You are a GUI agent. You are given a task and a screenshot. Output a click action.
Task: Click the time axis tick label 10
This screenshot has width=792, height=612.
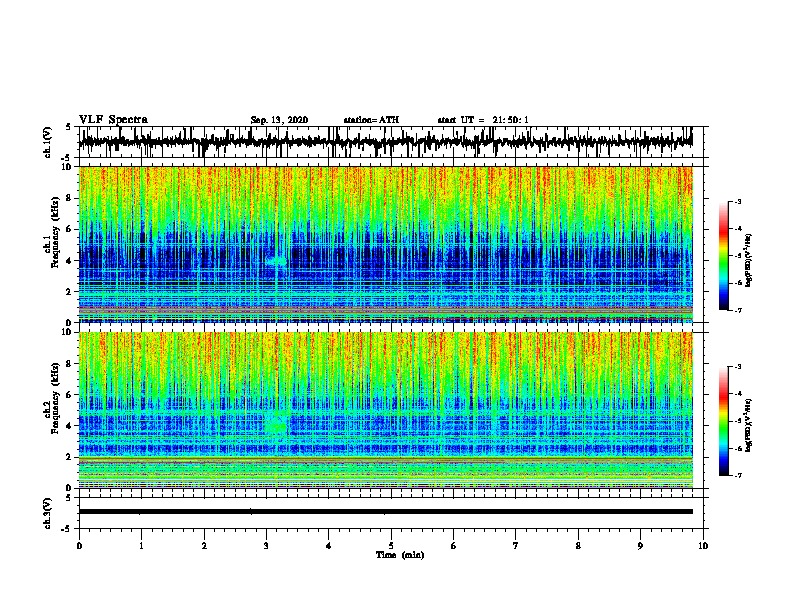(x=703, y=546)
